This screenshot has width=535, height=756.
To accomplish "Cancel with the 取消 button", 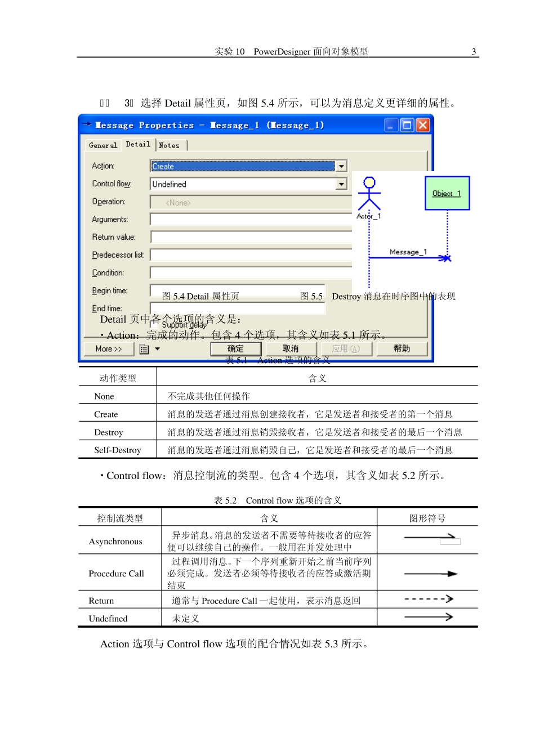I will (291, 349).
